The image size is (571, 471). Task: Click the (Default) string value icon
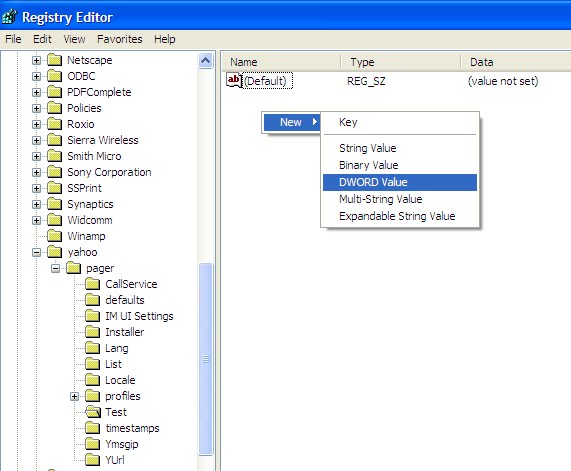[x=234, y=80]
